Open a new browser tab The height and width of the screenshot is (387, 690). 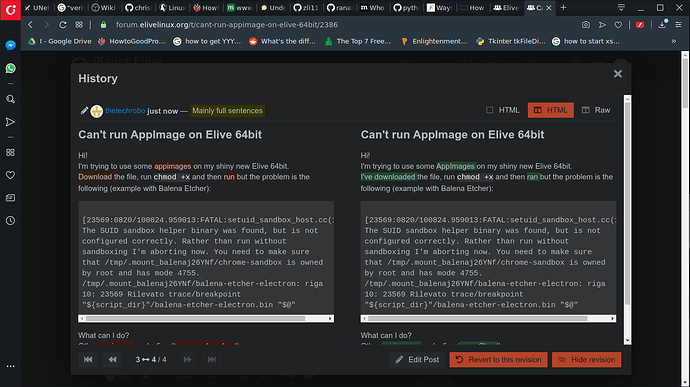(563, 7)
